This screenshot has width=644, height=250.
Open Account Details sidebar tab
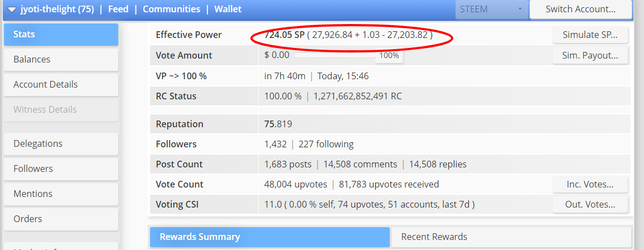pyautogui.click(x=61, y=85)
